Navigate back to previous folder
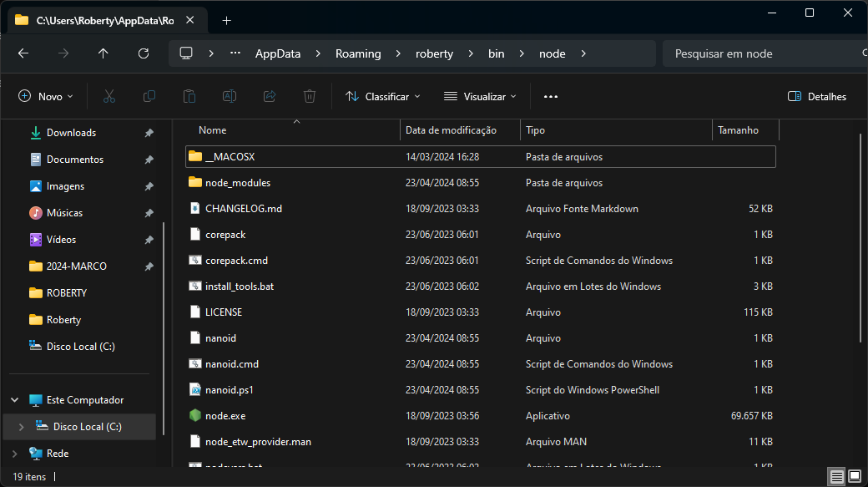The image size is (868, 487). [x=23, y=53]
